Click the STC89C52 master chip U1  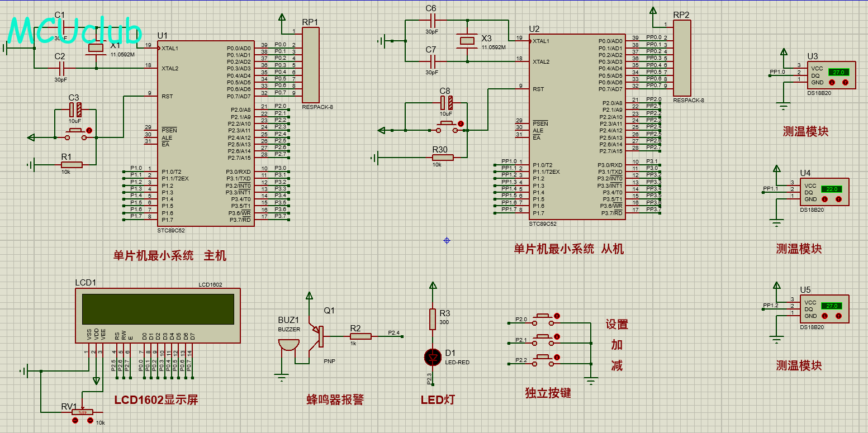207,133
